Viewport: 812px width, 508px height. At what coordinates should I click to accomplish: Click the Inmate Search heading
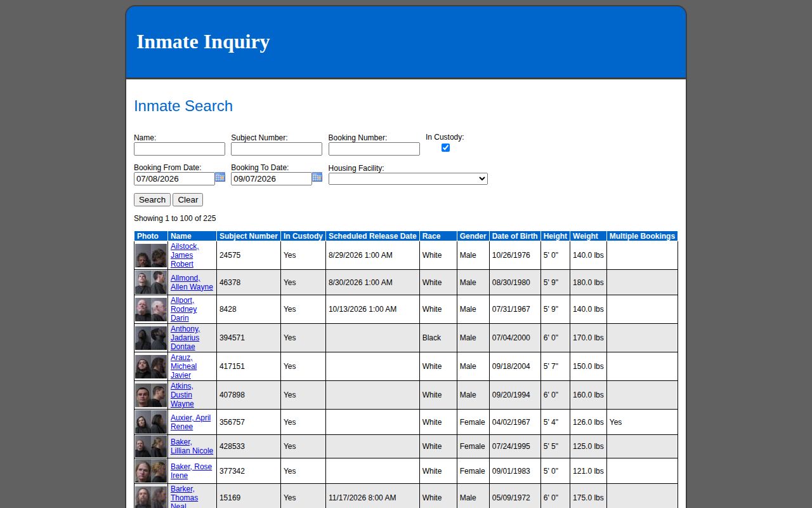click(x=183, y=106)
